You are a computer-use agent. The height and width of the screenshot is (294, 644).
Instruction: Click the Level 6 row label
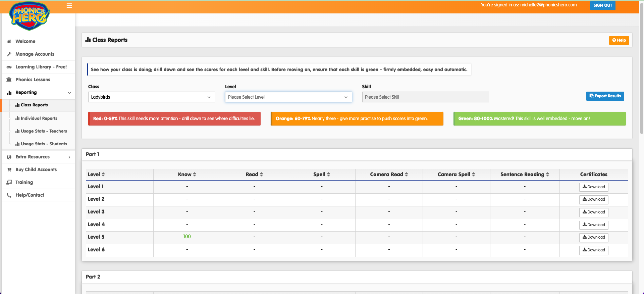(96, 250)
